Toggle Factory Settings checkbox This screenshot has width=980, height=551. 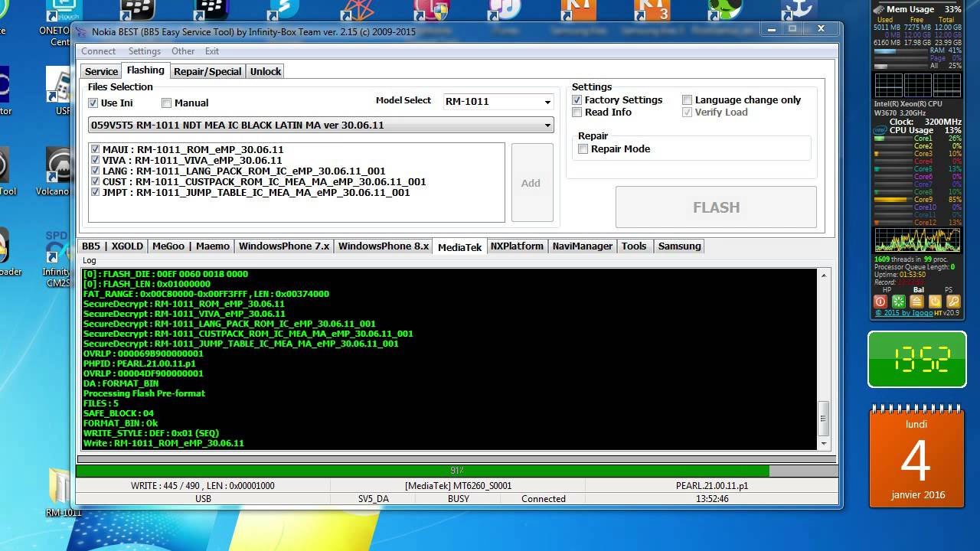tap(577, 100)
